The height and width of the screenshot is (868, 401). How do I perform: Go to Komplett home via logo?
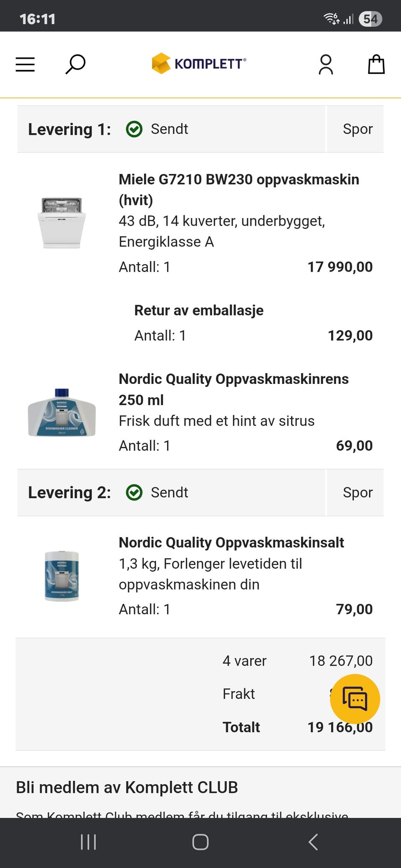point(199,64)
